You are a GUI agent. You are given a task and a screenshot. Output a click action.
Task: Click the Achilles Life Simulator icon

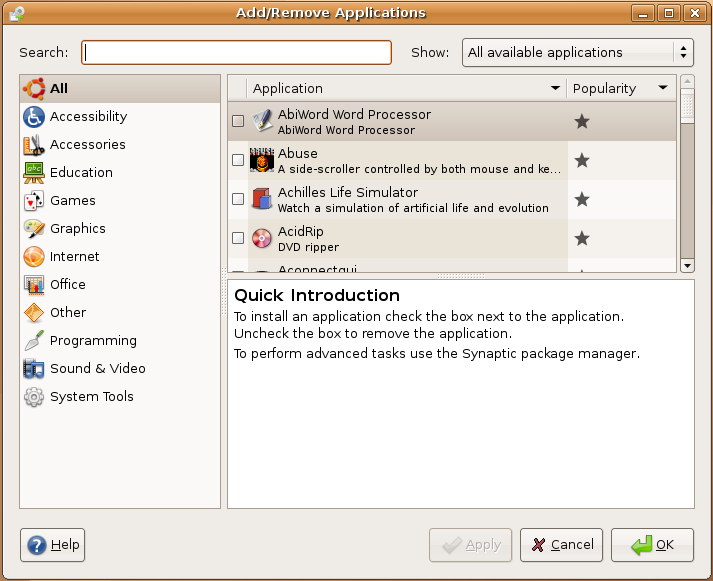pyautogui.click(x=262, y=199)
